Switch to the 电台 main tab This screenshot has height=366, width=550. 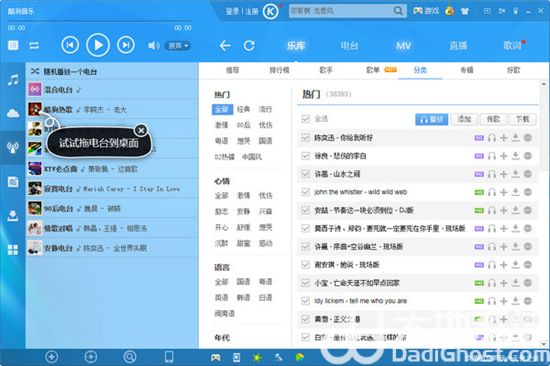(349, 46)
